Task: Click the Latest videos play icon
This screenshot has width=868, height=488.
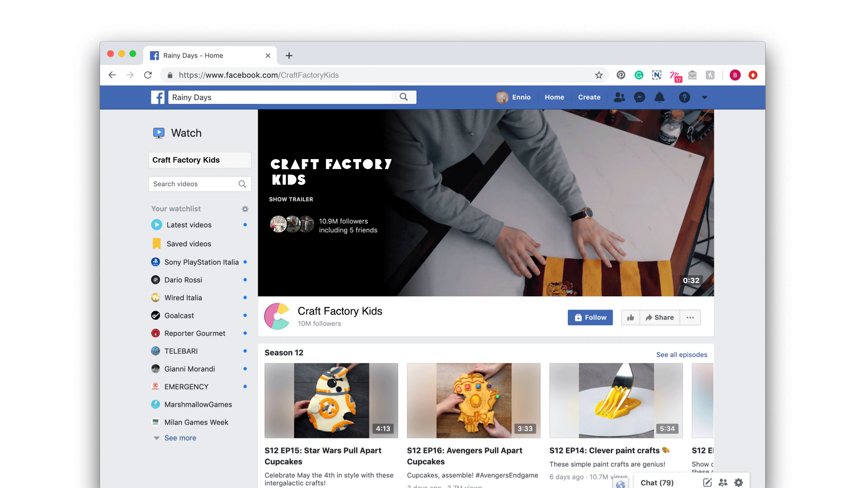Action: pyautogui.click(x=156, y=225)
